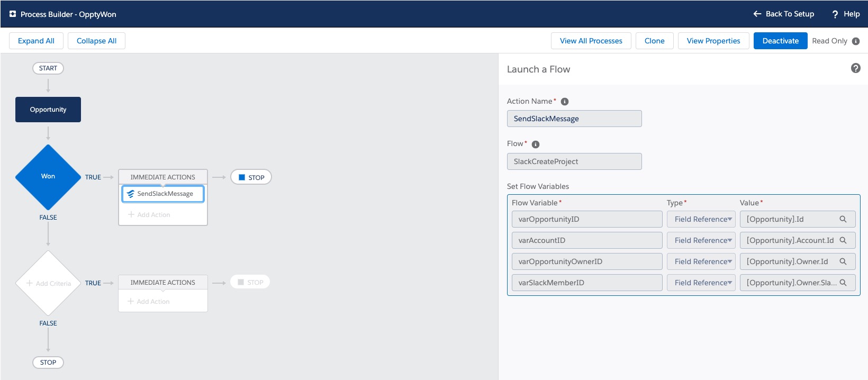Click the Action Name info icon
This screenshot has height=380, width=868.
(565, 102)
